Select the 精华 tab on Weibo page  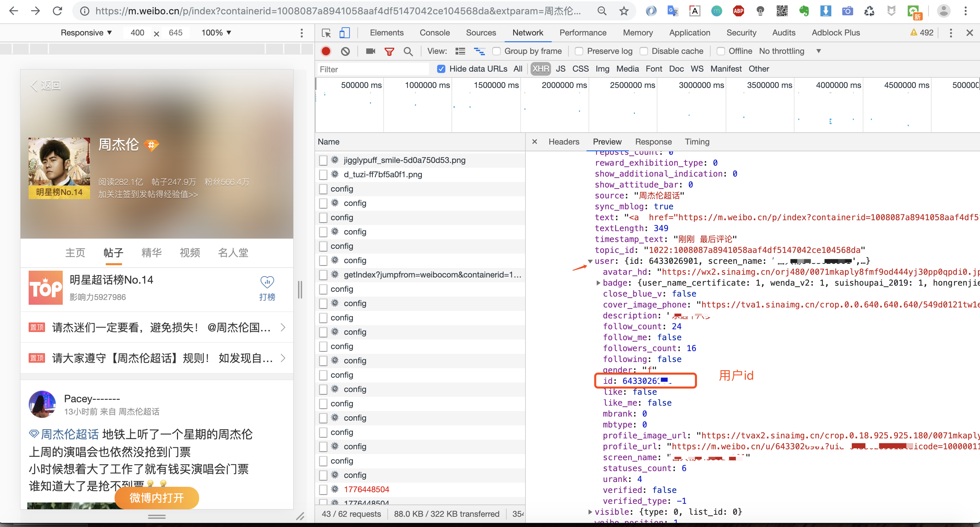tap(151, 253)
